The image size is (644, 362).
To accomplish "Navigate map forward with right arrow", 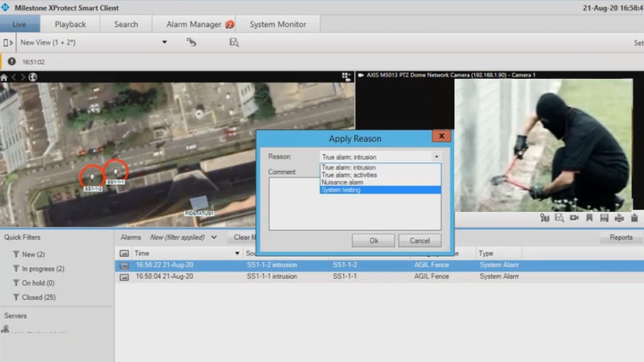I will [23, 77].
